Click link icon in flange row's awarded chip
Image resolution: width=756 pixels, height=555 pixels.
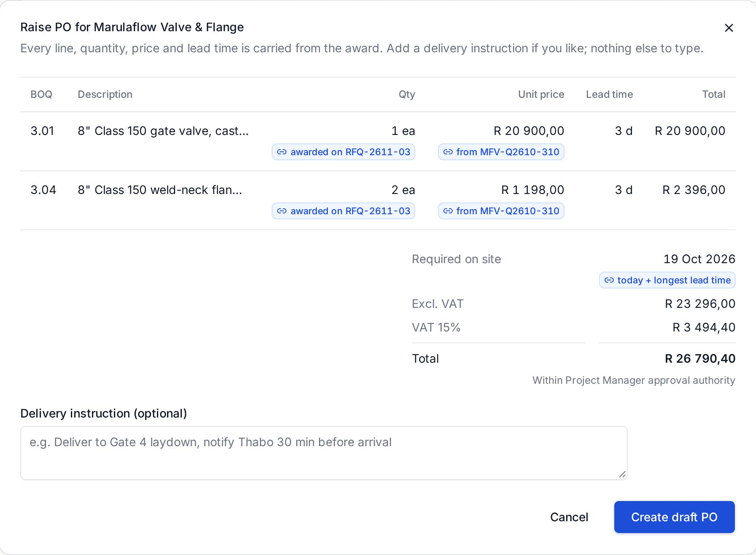282,211
